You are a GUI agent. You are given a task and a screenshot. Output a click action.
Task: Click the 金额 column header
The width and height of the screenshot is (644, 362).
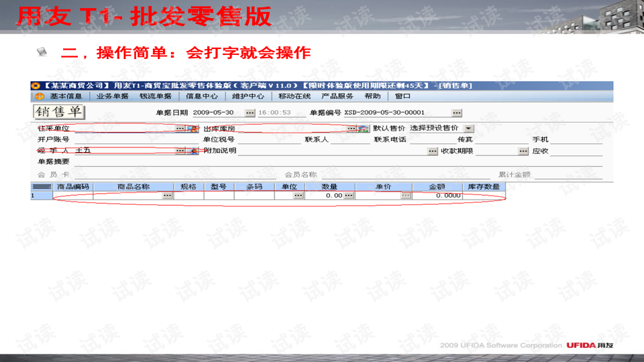437,187
